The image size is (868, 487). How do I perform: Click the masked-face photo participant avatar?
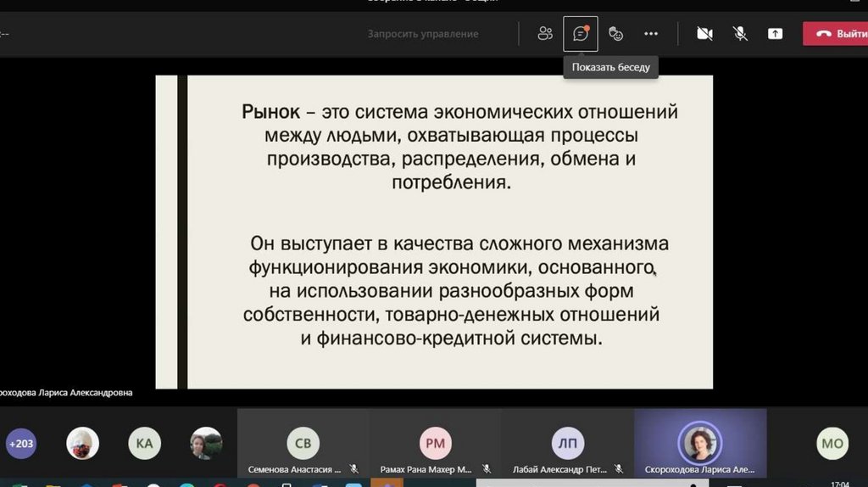coord(82,443)
